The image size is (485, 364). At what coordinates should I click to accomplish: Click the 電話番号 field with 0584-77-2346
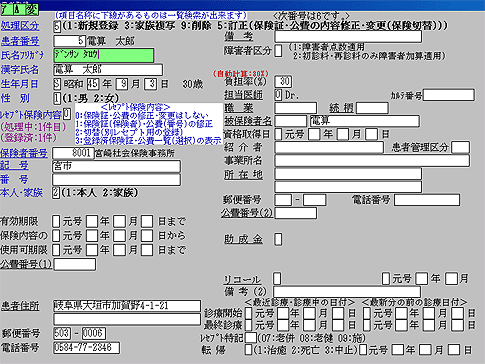(x=86, y=348)
